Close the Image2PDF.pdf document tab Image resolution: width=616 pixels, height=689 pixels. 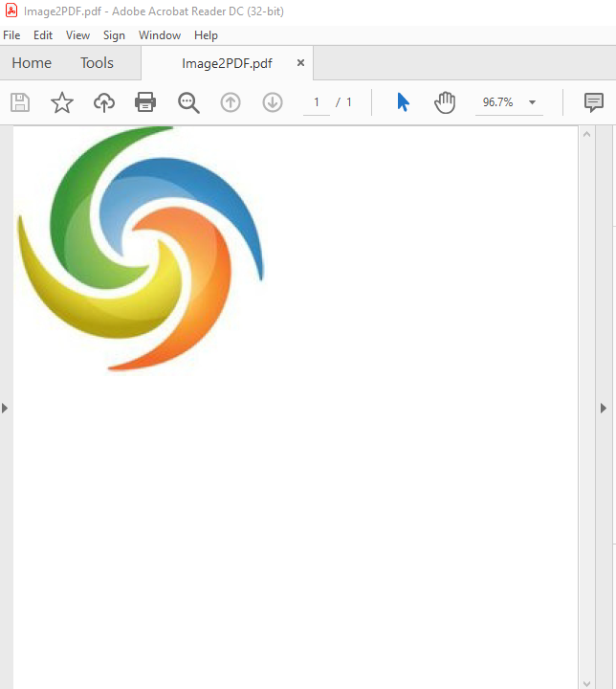(300, 63)
